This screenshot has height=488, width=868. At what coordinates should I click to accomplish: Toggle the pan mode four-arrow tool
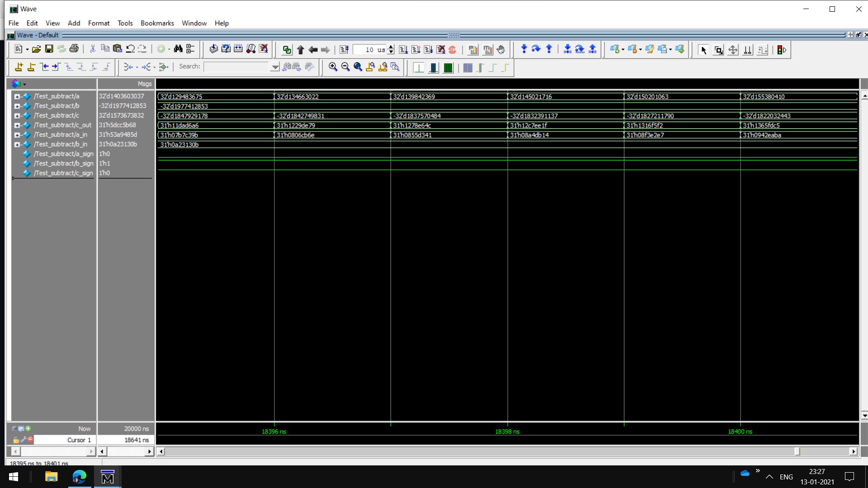733,50
